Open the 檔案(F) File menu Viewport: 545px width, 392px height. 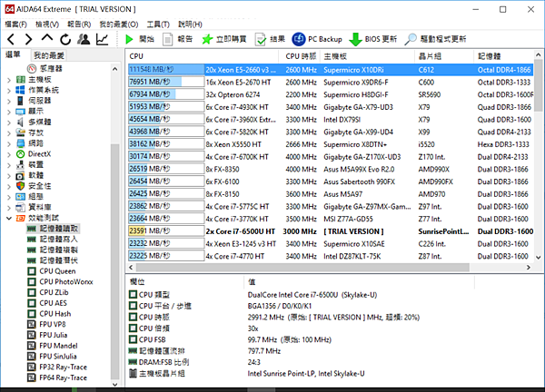pos(16,24)
